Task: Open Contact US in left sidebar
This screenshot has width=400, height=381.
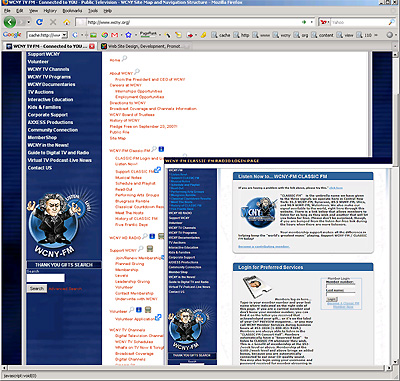Action: point(40,168)
